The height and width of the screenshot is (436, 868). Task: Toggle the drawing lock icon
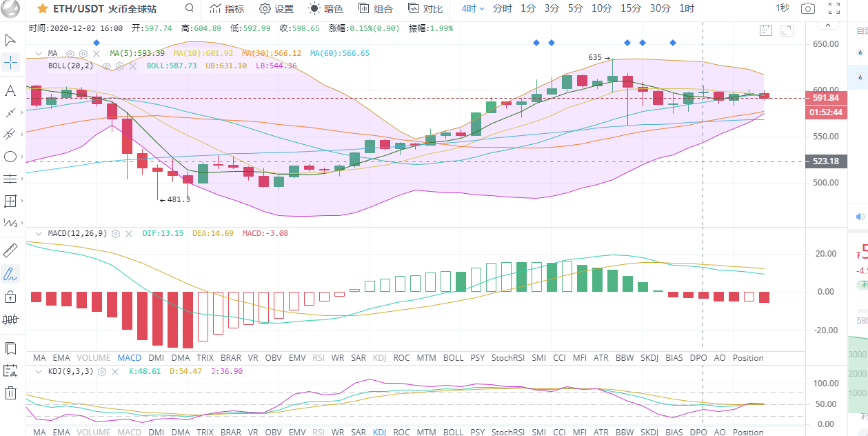pos(10,297)
